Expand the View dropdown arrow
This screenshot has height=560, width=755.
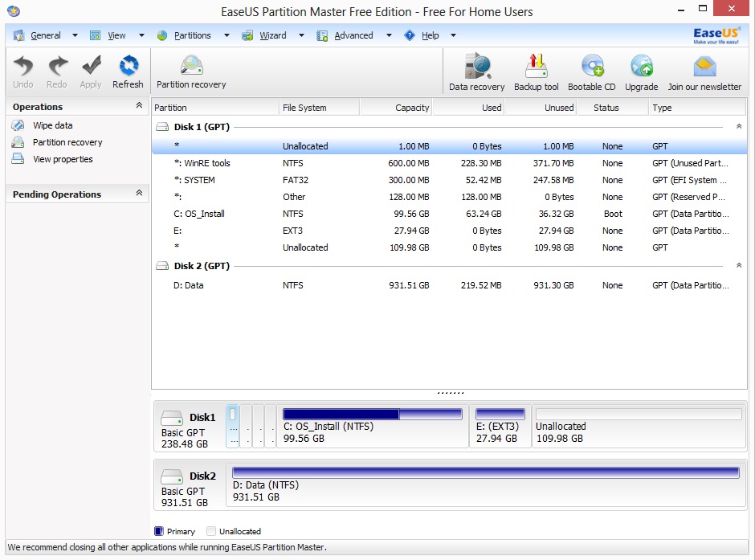[141, 35]
